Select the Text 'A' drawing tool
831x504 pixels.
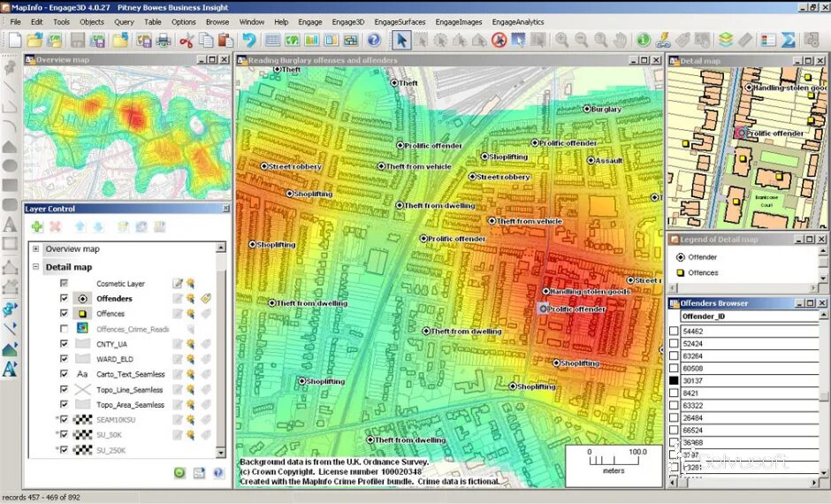[10, 225]
